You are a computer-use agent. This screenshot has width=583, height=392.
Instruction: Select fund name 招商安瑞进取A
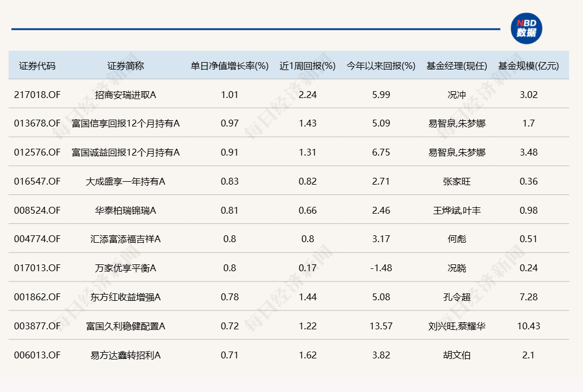coord(126,95)
